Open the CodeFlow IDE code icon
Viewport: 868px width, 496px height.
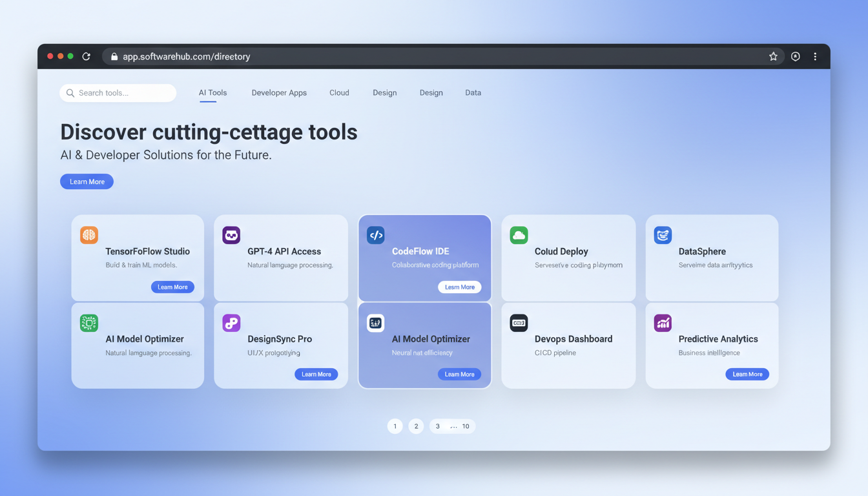tap(376, 235)
